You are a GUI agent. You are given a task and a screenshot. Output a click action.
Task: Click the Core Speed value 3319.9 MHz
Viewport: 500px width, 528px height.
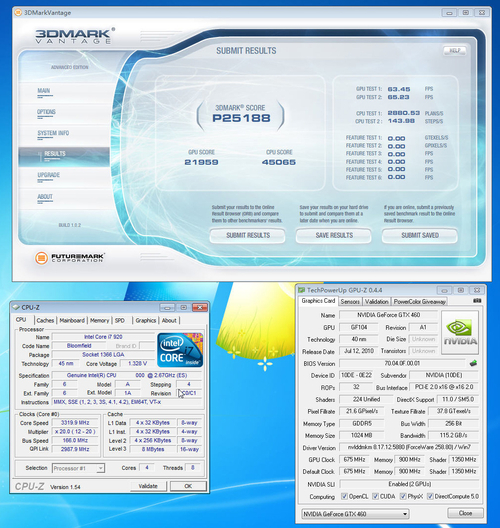[x=75, y=422]
